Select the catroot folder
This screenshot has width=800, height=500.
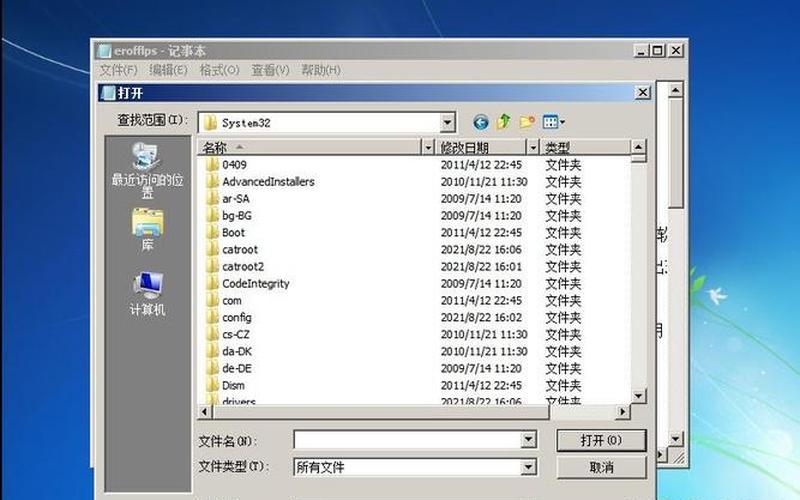click(x=232, y=249)
